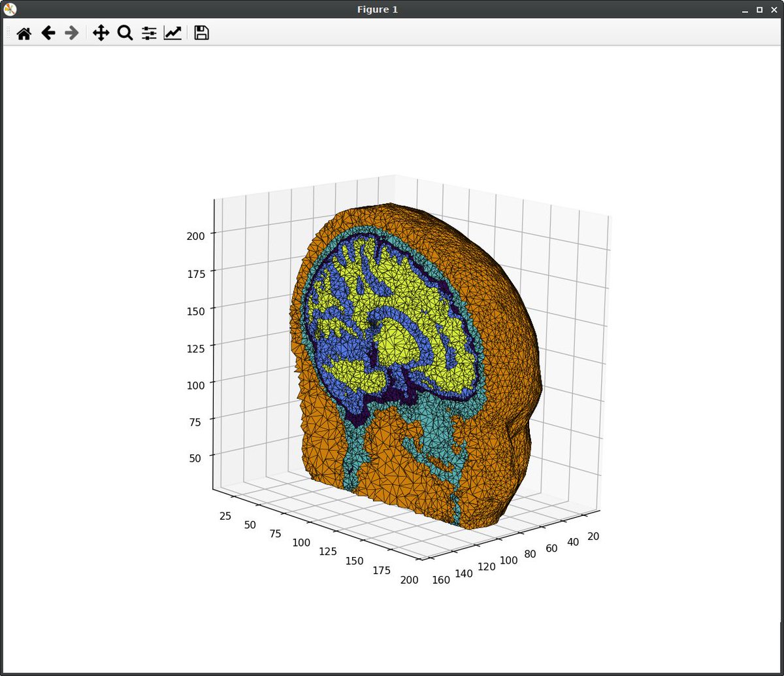Open the Edit axis and curve parameters dialog
The height and width of the screenshot is (676, 784).
(x=172, y=33)
